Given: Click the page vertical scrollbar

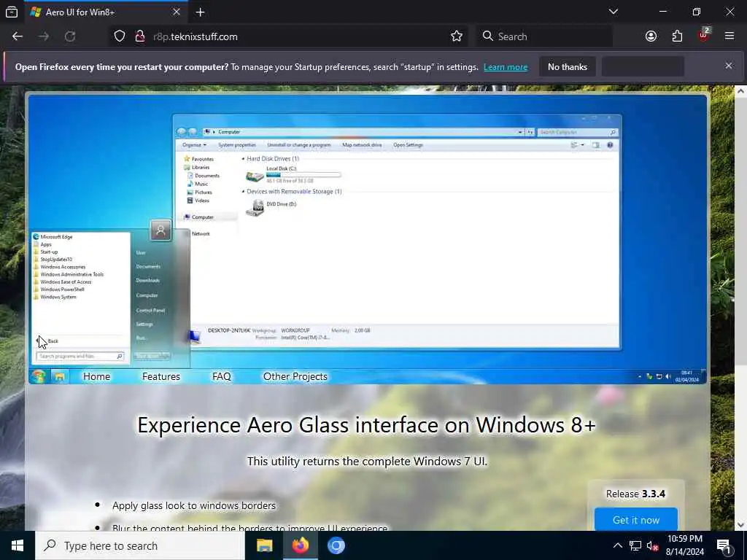Looking at the screenshot, I should pos(741,232).
